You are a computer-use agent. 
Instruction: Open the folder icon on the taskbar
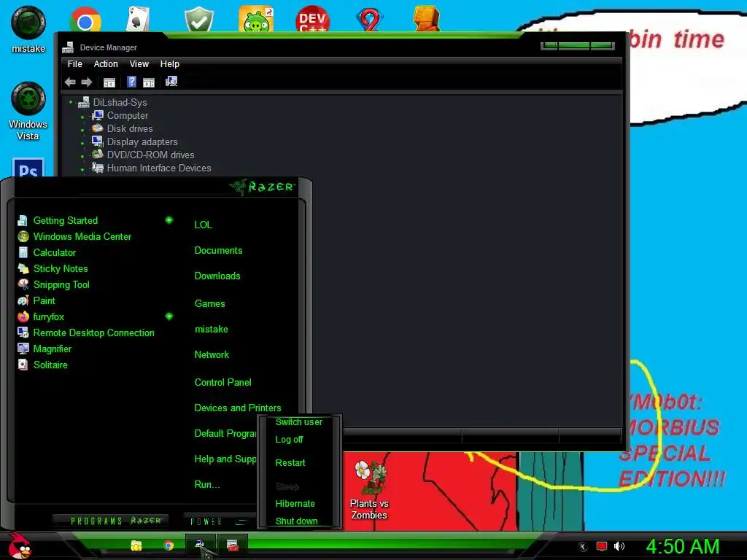tap(136, 545)
